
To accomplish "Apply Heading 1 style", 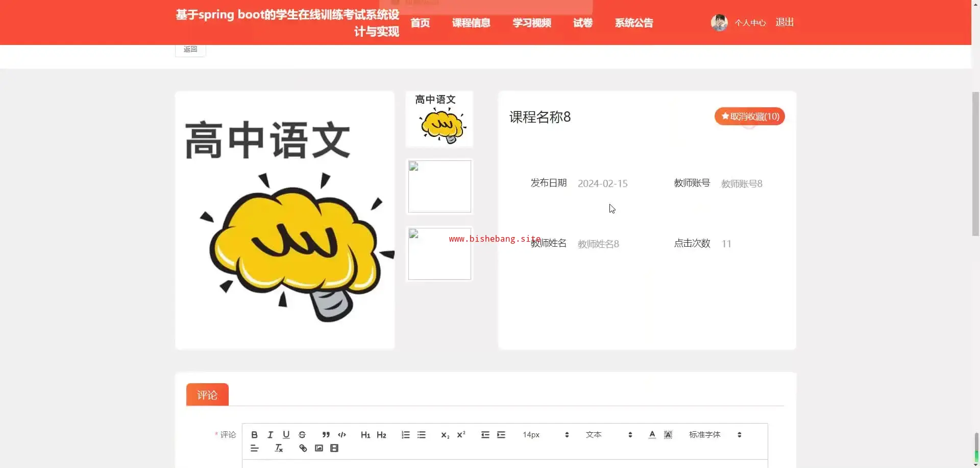I will [365, 435].
